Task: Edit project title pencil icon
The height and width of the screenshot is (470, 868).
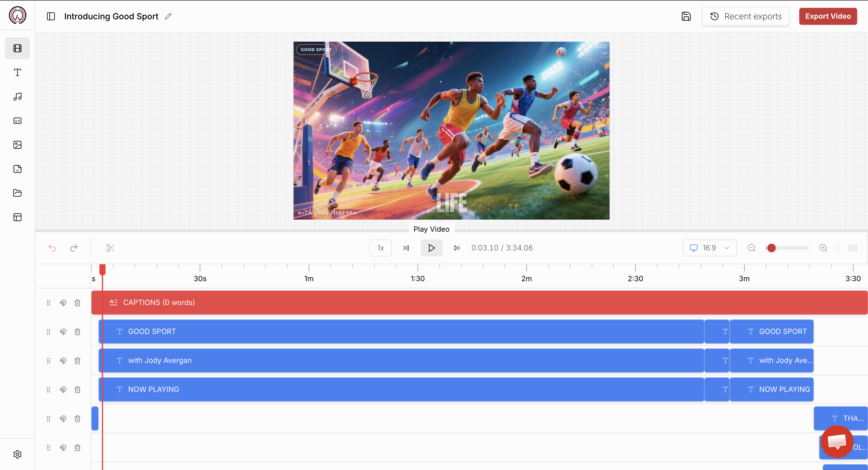Action: [168, 16]
